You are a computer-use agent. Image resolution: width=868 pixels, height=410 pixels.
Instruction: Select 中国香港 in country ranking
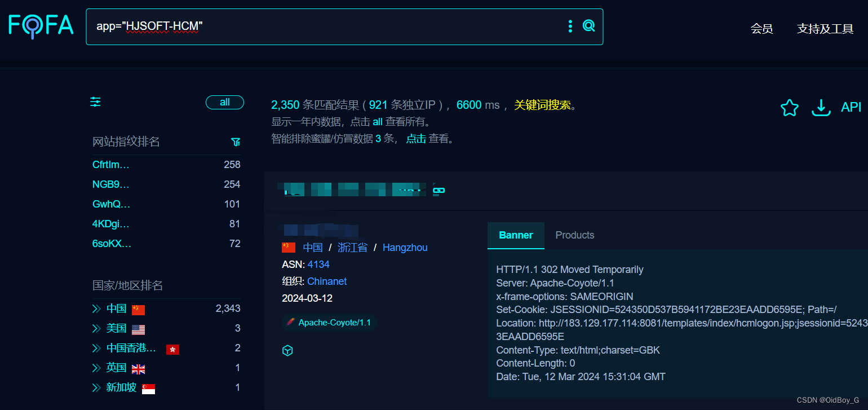[131, 348]
